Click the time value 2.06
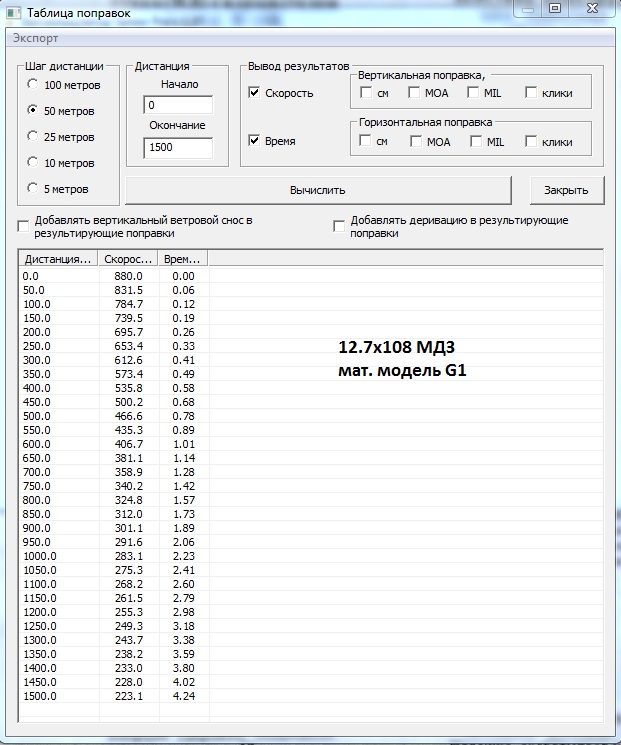 [183, 542]
